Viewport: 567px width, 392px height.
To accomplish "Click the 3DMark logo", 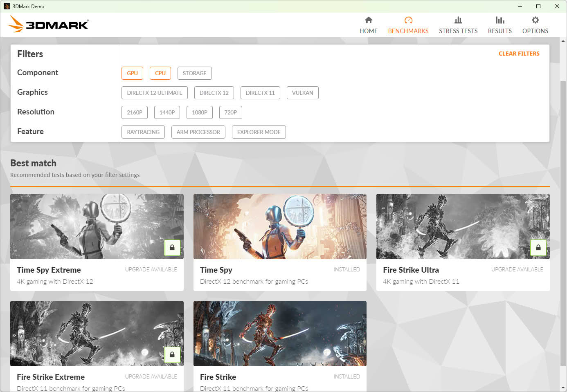I will pyautogui.click(x=48, y=24).
